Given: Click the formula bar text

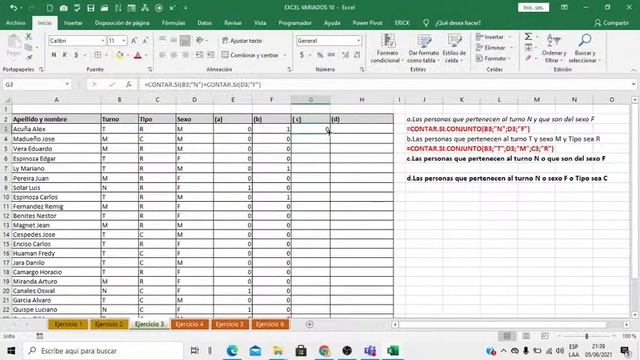Looking at the screenshot, I should [x=202, y=84].
